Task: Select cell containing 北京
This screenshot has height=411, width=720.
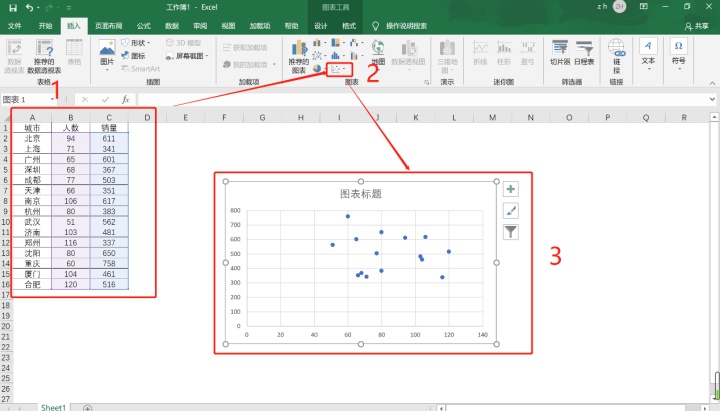Action: coord(32,138)
